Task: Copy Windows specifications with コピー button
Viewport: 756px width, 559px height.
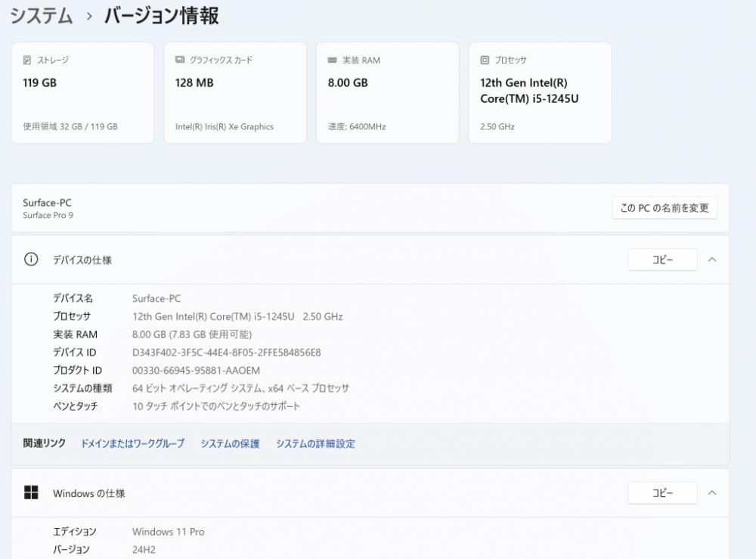Action: [662, 492]
